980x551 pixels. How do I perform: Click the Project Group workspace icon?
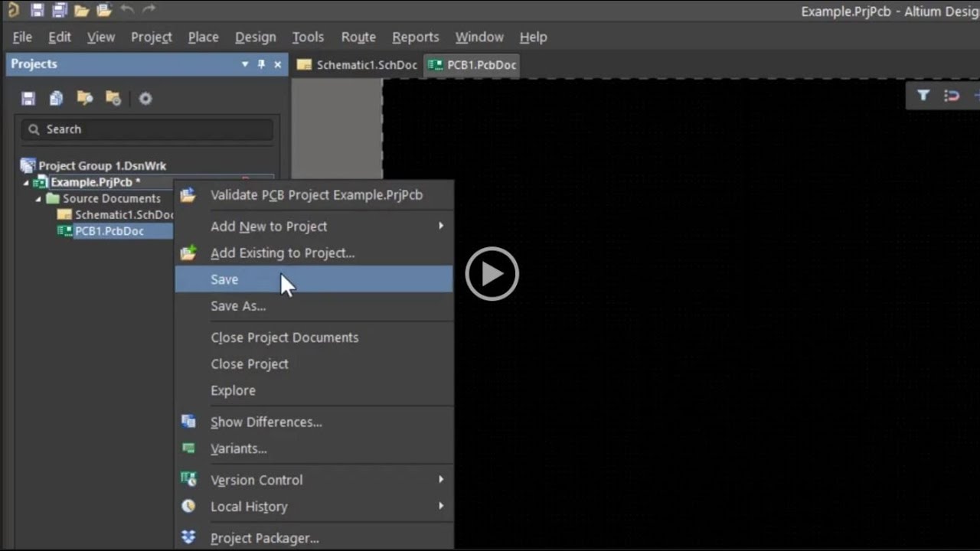click(x=28, y=165)
